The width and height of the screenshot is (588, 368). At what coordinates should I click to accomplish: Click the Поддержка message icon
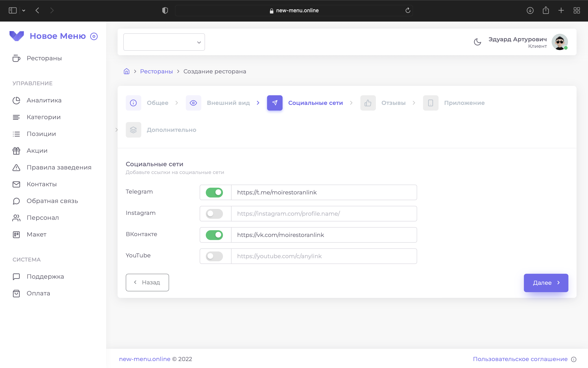point(16,277)
